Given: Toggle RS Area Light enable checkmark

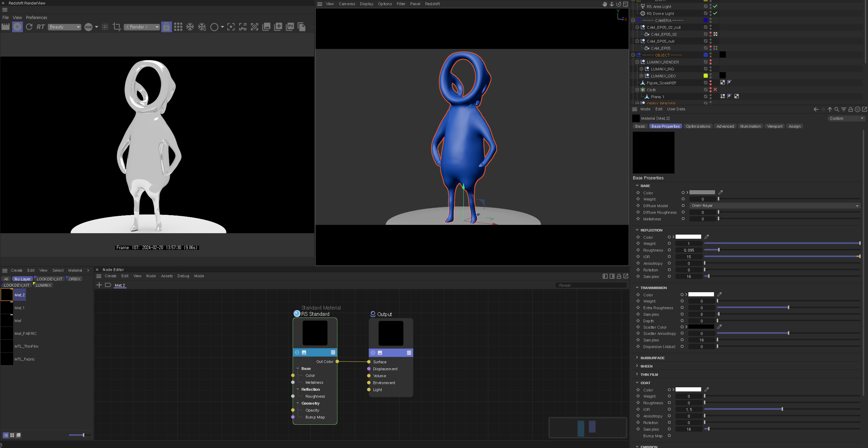Looking at the screenshot, I should point(715,7).
